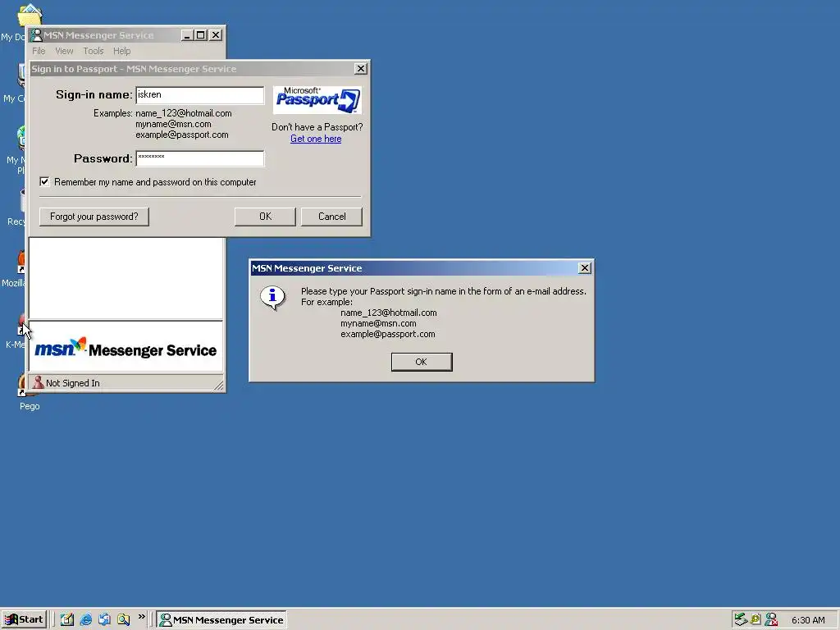
Task: Cancel the Passport sign-in dialog
Action: pyautogui.click(x=331, y=217)
